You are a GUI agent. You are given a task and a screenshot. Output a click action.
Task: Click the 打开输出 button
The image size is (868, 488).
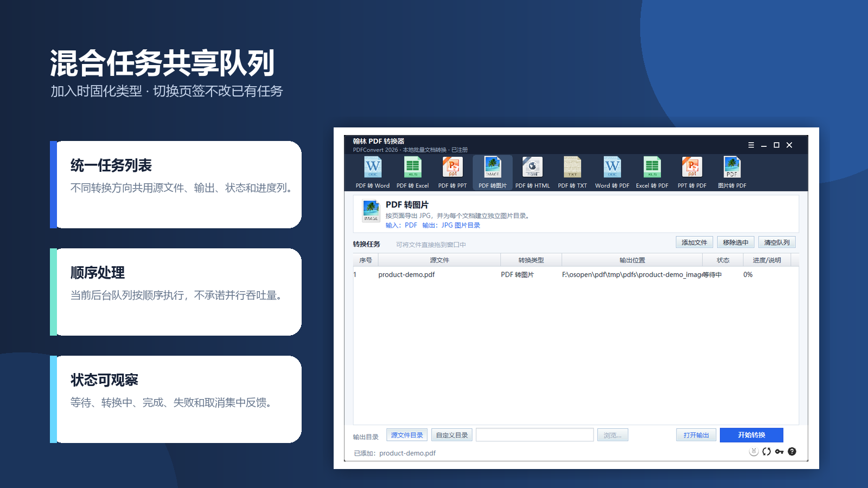[x=696, y=435]
